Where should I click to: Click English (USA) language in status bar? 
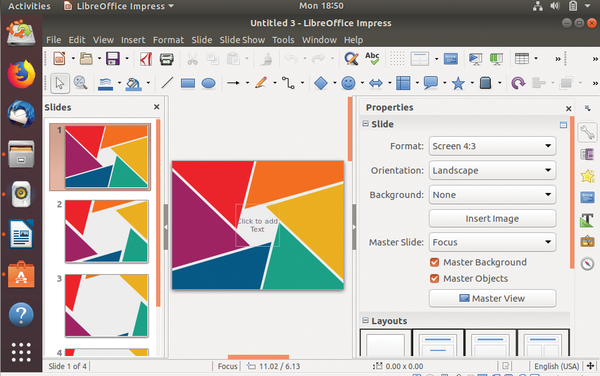click(556, 366)
